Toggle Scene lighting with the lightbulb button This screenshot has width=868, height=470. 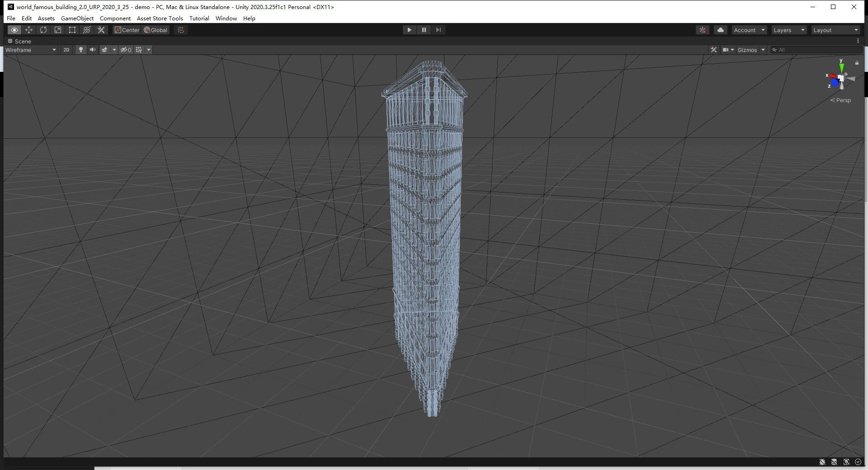click(x=81, y=50)
